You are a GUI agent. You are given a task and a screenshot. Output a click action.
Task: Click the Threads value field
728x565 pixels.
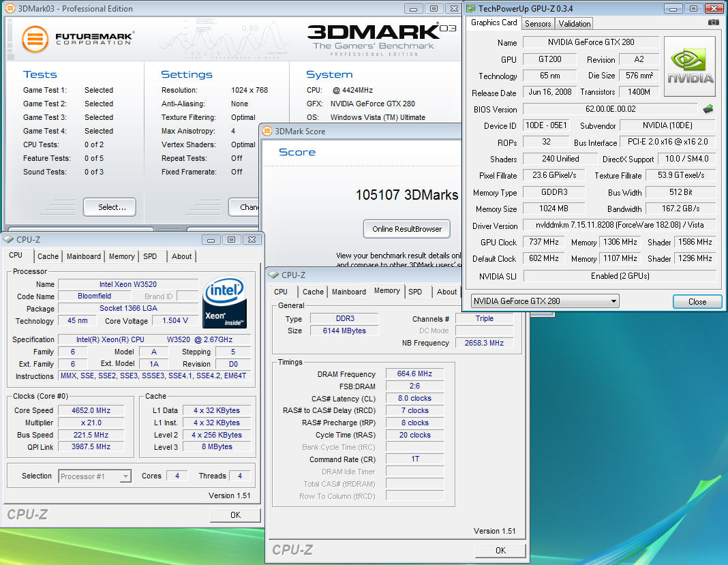click(239, 476)
